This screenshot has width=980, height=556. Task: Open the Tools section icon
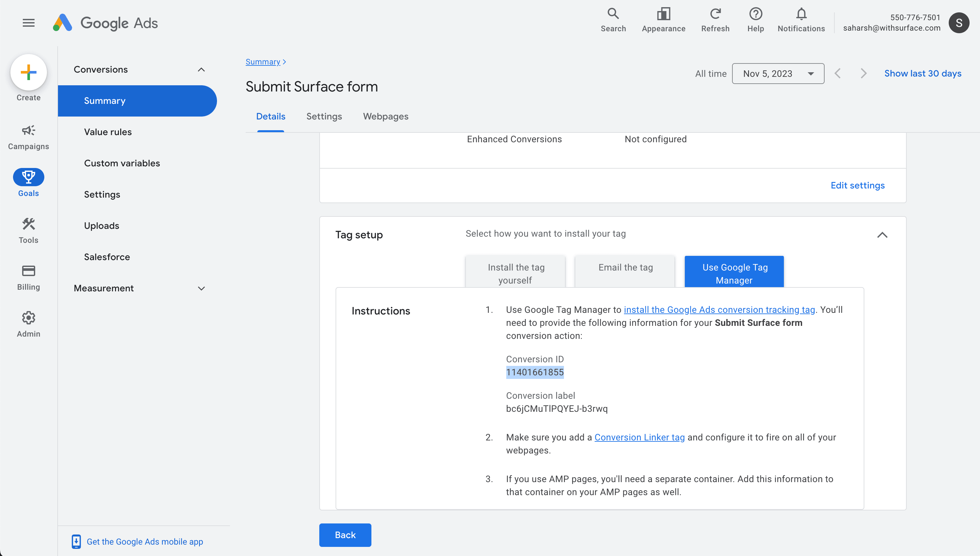[29, 231]
